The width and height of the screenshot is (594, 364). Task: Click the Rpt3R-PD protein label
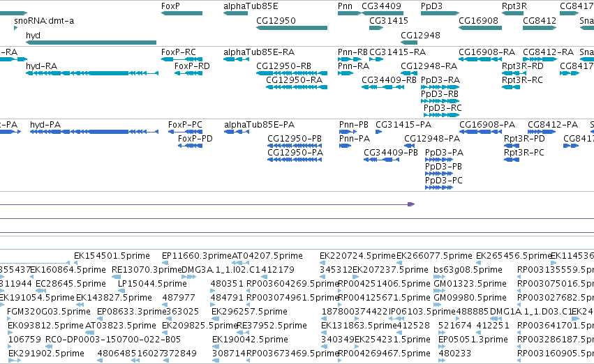point(524,139)
